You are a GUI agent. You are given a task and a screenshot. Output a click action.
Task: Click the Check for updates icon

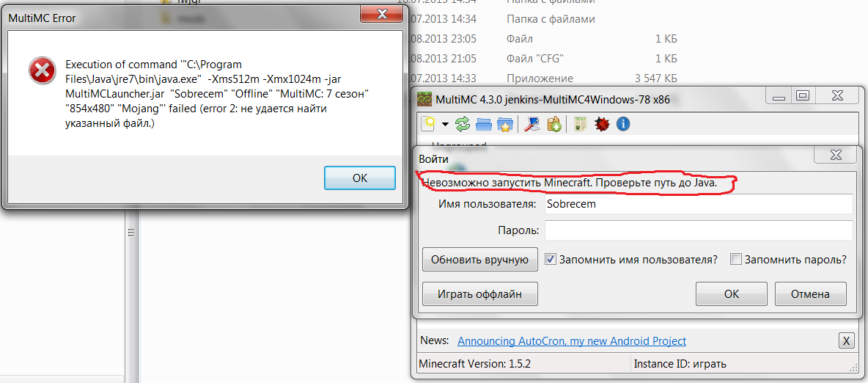click(553, 124)
